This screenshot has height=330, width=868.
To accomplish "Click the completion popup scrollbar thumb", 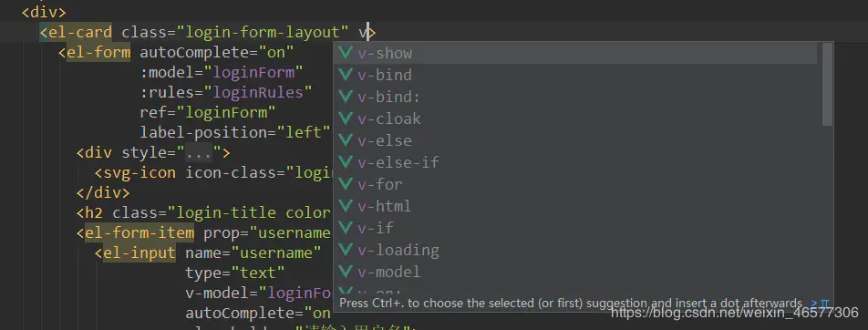I will pyautogui.click(x=827, y=84).
